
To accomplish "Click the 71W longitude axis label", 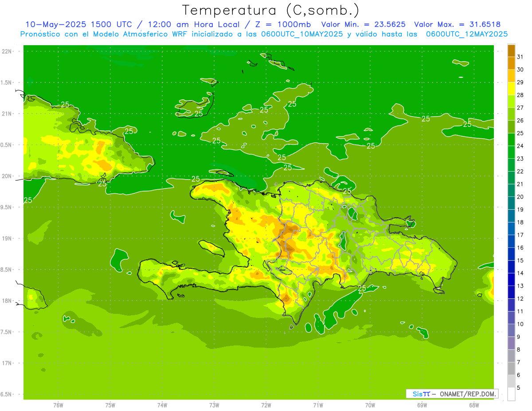I will pyautogui.click(x=318, y=405).
